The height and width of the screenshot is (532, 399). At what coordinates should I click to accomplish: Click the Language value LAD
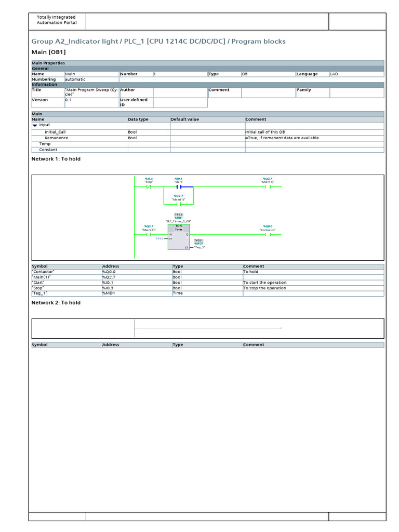pos(334,74)
